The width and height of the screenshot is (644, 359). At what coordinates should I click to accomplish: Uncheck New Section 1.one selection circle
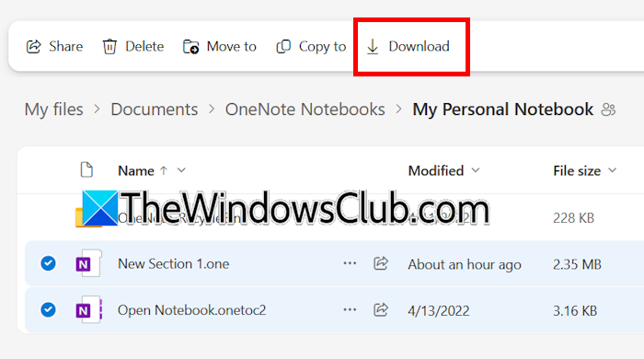point(48,263)
